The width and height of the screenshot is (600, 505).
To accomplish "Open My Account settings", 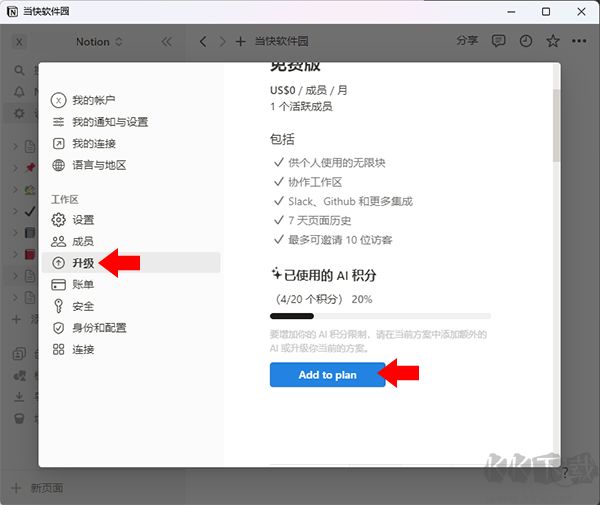I will [x=83, y=100].
